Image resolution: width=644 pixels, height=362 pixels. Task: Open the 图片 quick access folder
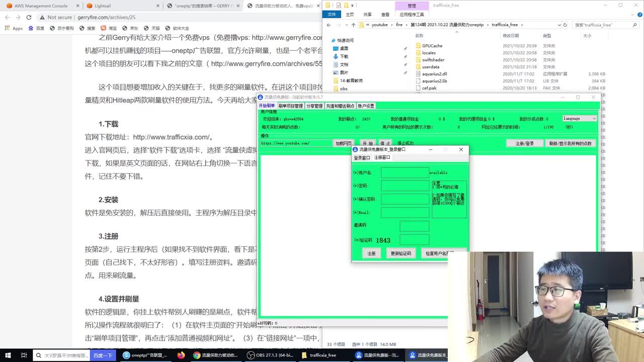tap(344, 72)
